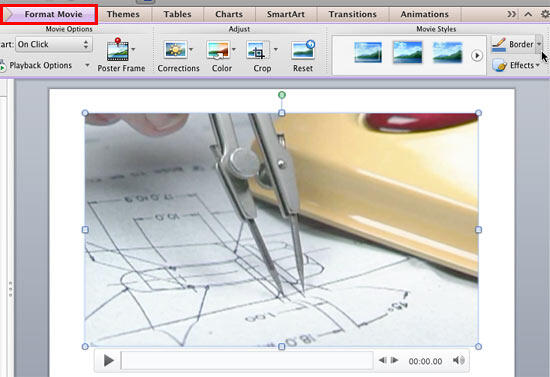Click the pane splitter grip at left

[11, 289]
